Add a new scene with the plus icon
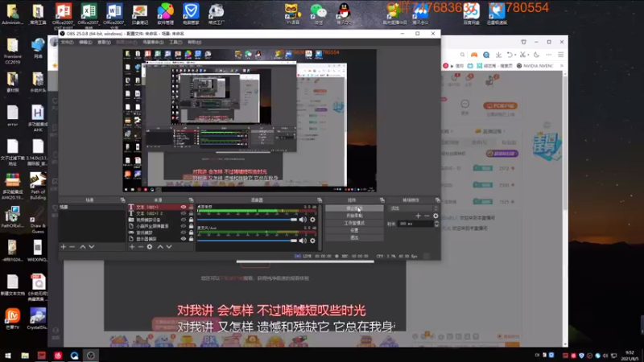 (x=64, y=247)
